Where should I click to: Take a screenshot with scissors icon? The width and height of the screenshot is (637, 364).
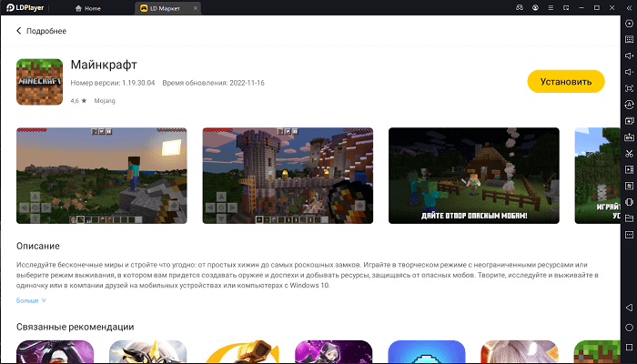(629, 153)
